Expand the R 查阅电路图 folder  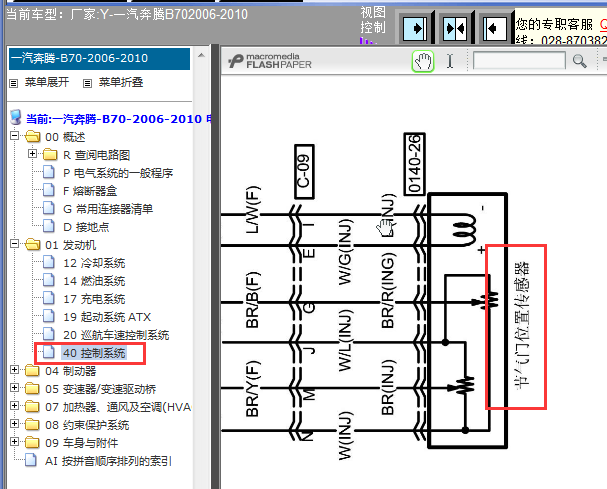click(33, 154)
